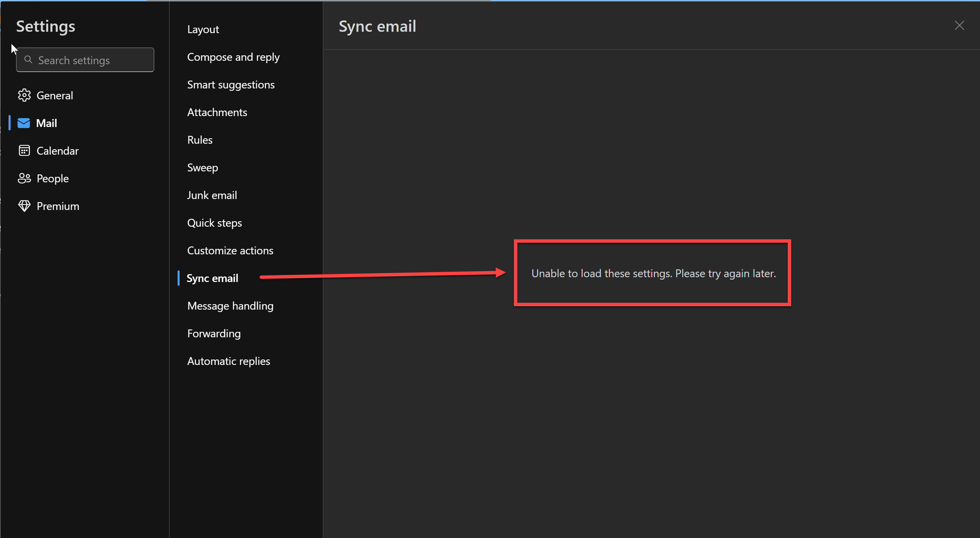Viewport: 980px width, 538px height.
Task: Click the Sync email page heading
Action: pyautogui.click(x=377, y=26)
